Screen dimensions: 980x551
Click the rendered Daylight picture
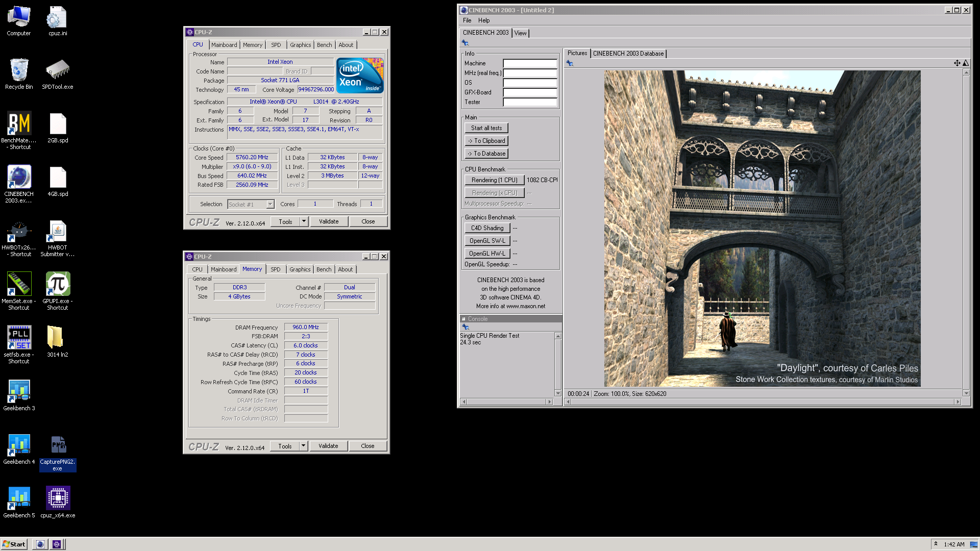[x=763, y=229]
